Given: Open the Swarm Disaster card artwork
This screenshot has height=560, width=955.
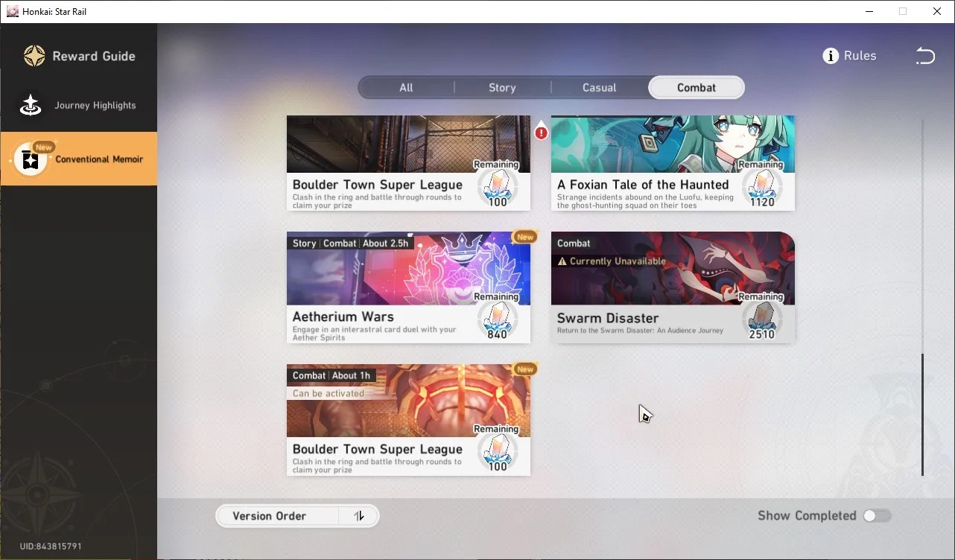Looking at the screenshot, I should pos(673,268).
